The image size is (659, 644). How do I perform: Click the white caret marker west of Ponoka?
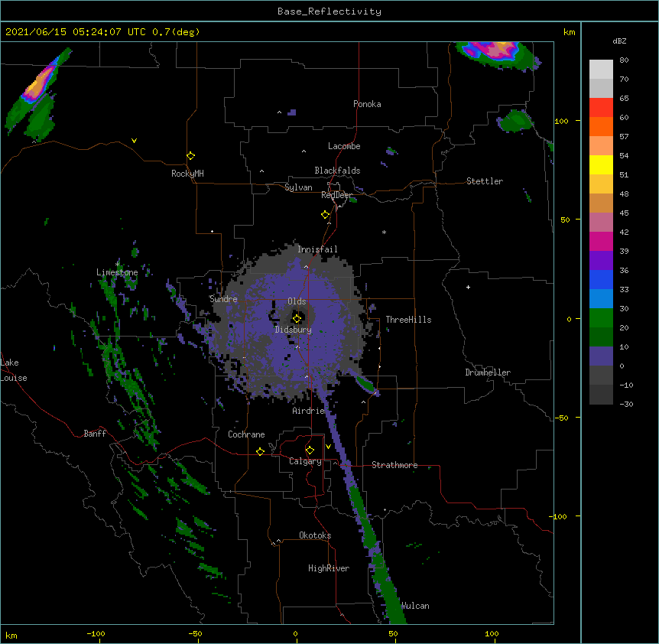click(x=279, y=112)
